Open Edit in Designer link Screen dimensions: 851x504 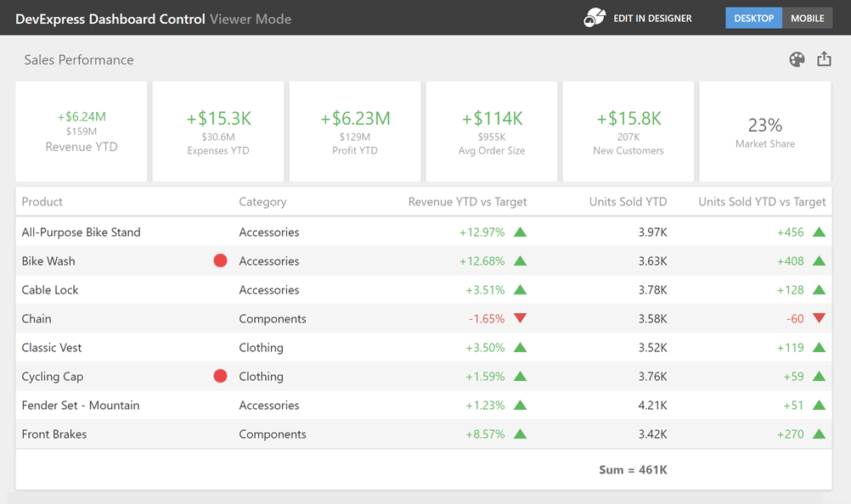pyautogui.click(x=652, y=18)
